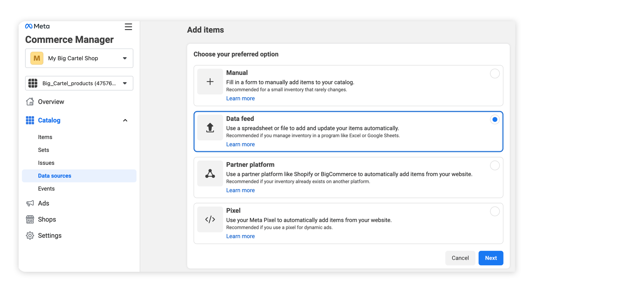The height and width of the screenshot is (293, 644).
Task: Select the Data feed radio button
Action: 495,120
